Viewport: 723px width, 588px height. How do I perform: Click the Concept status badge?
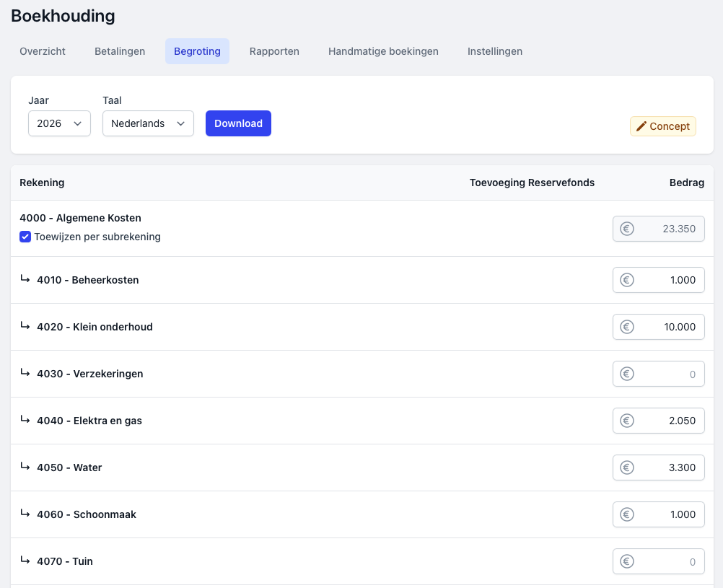(x=663, y=126)
